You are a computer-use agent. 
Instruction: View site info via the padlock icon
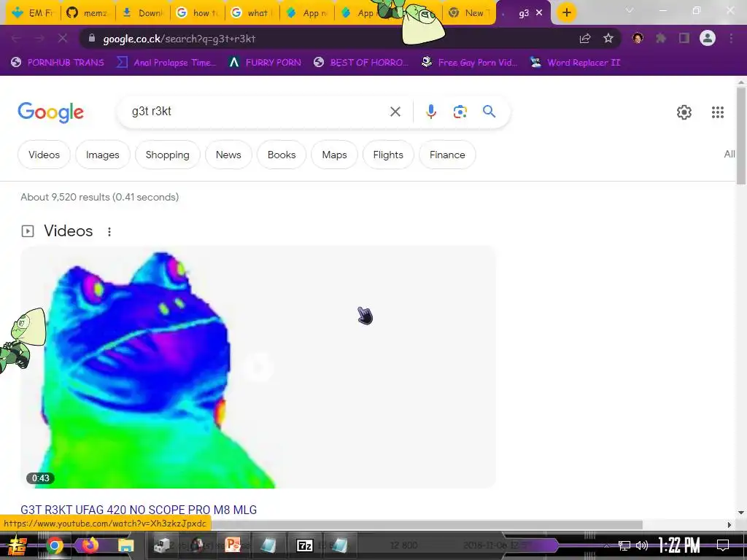coord(92,39)
